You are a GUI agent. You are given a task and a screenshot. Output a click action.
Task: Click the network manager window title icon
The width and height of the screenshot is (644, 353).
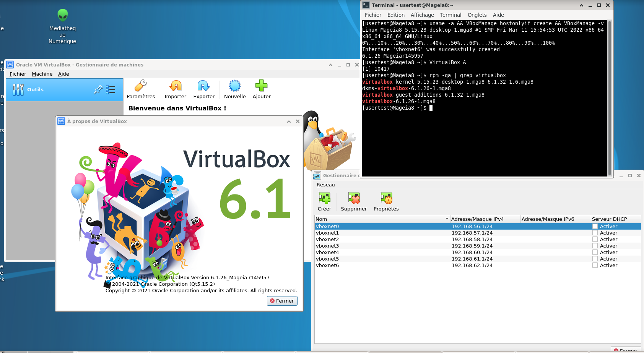[317, 175]
